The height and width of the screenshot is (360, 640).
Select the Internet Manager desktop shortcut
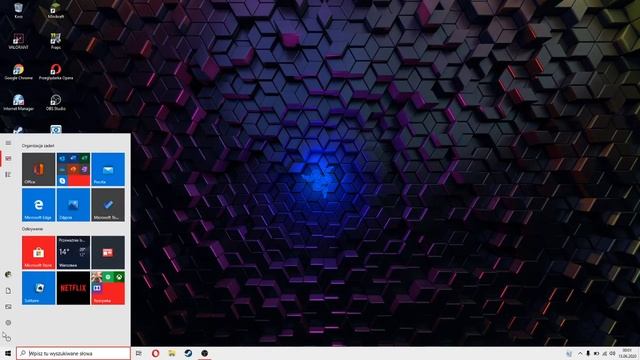click(x=18, y=102)
